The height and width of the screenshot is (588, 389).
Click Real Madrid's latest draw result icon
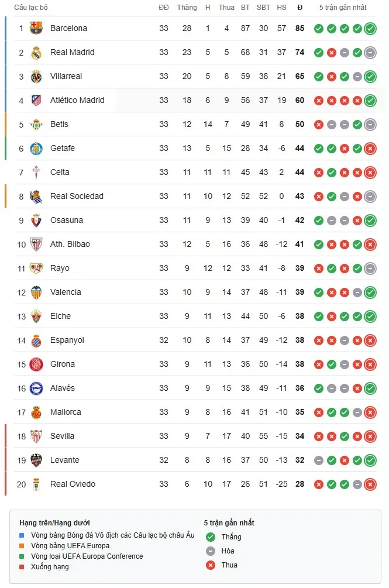(x=370, y=52)
